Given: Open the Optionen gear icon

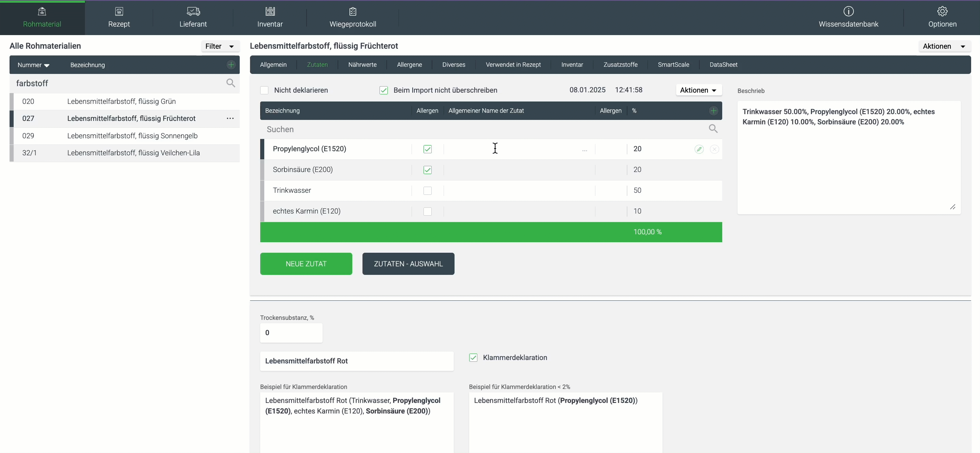Looking at the screenshot, I should (x=942, y=11).
